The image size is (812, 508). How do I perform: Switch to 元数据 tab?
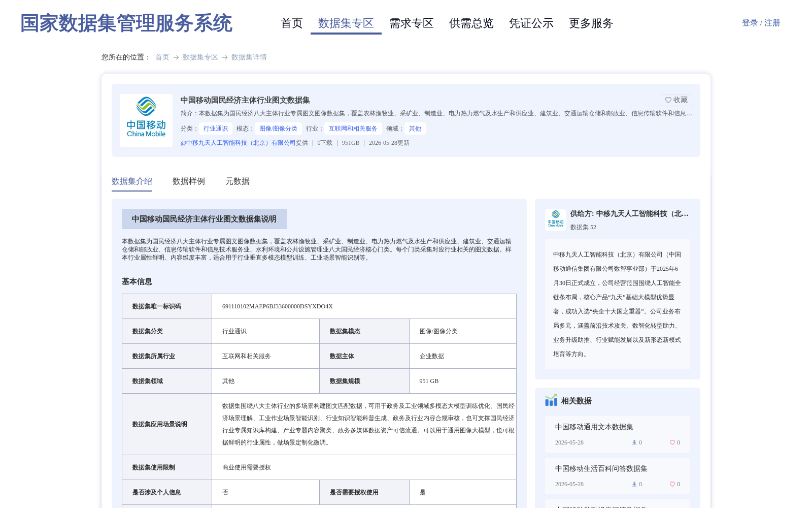click(238, 181)
